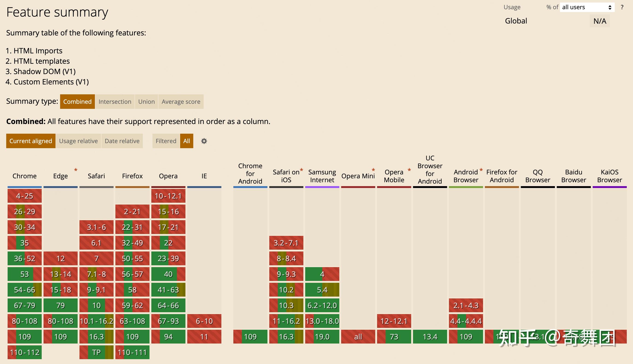Viewport: 633px width, 364px height.
Task: Click Chrome for Android 109 cell
Action: 250,337
